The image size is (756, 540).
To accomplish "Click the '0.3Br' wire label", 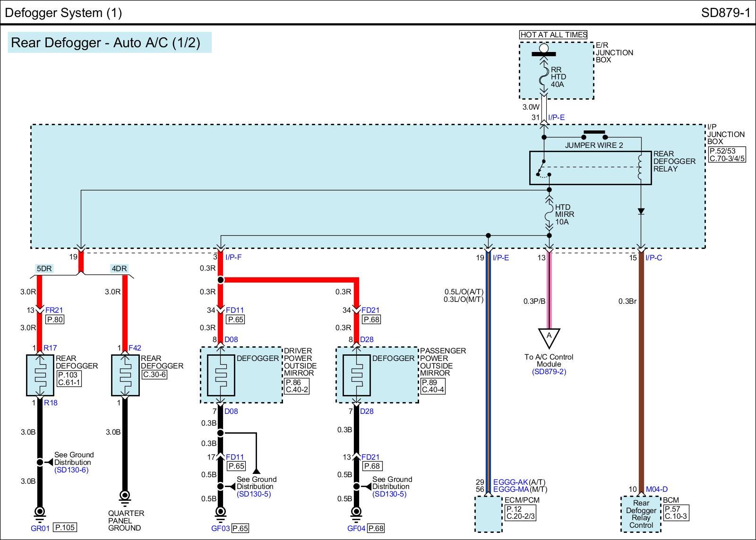I will pos(627,301).
